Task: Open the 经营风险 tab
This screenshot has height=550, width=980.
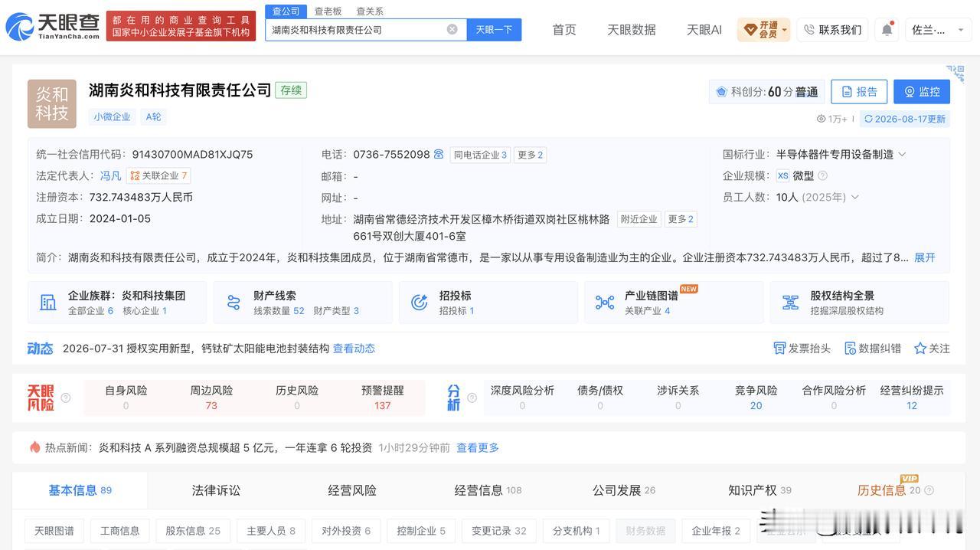Action: coord(352,490)
